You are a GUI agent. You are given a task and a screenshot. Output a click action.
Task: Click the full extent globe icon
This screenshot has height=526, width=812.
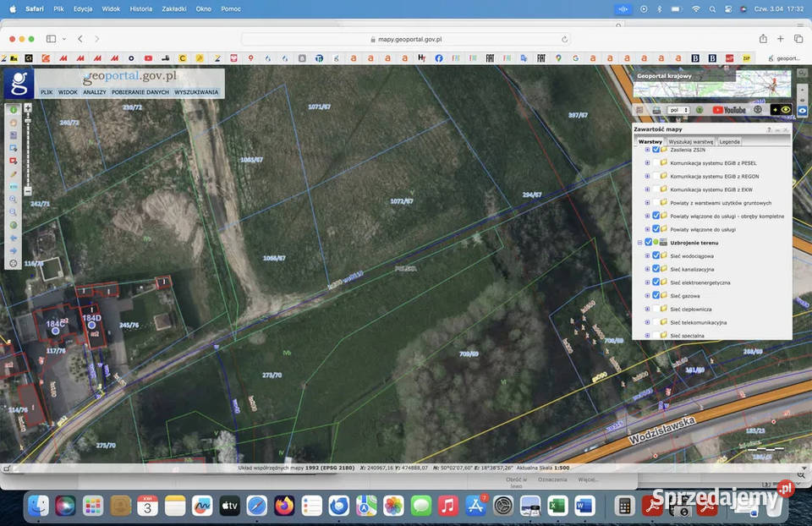tap(14, 225)
